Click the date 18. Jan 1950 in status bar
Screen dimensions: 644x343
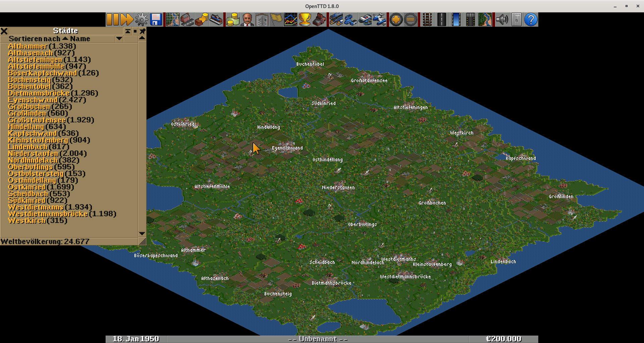(x=136, y=339)
